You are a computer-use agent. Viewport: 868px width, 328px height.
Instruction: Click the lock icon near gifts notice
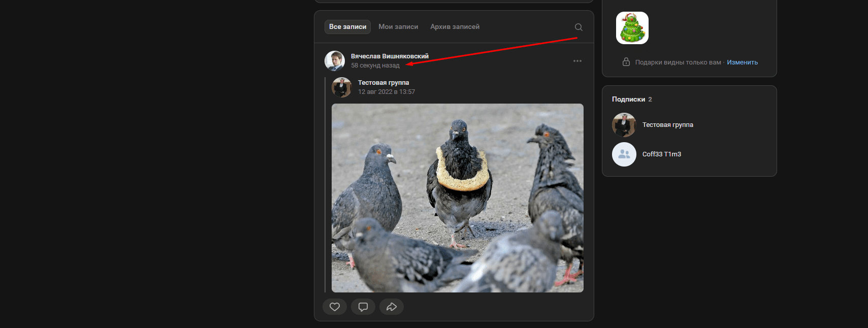point(626,62)
